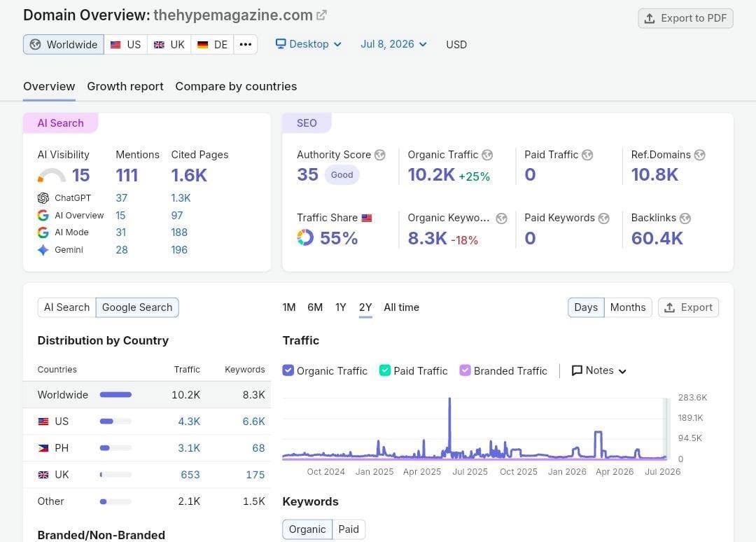Open thehypemagazine.com external link icon
This screenshot has height=542, width=756.
click(321, 15)
